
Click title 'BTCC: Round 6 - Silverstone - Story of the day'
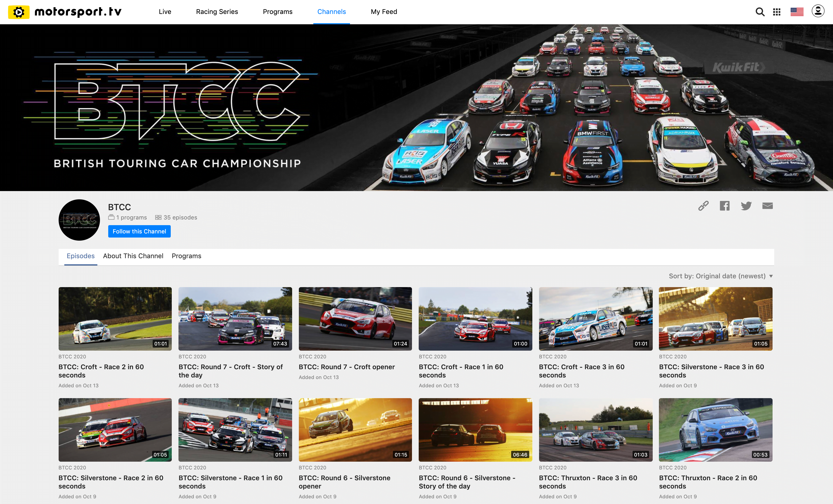coord(467,482)
